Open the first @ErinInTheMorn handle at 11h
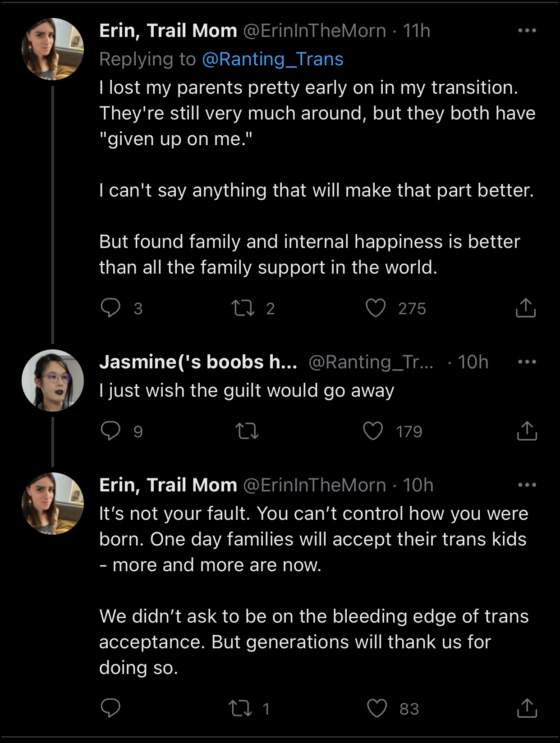This screenshot has width=560, height=743. tap(315, 31)
